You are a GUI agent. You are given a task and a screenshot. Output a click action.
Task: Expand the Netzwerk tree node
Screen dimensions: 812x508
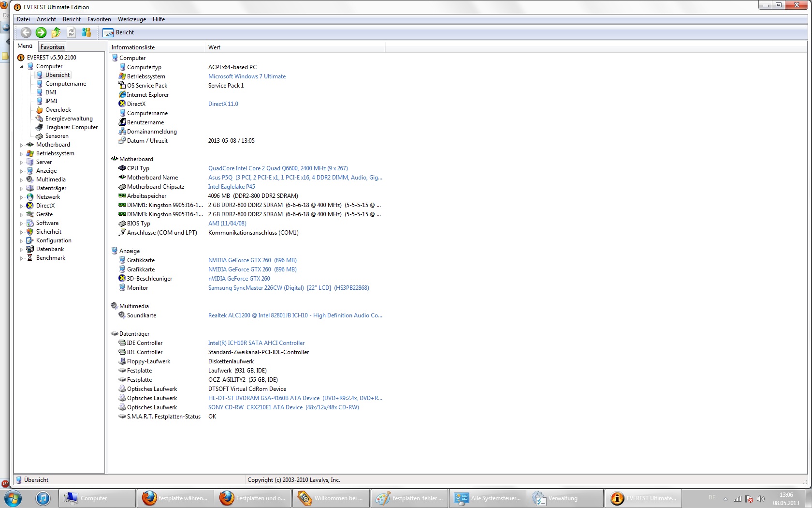22,197
